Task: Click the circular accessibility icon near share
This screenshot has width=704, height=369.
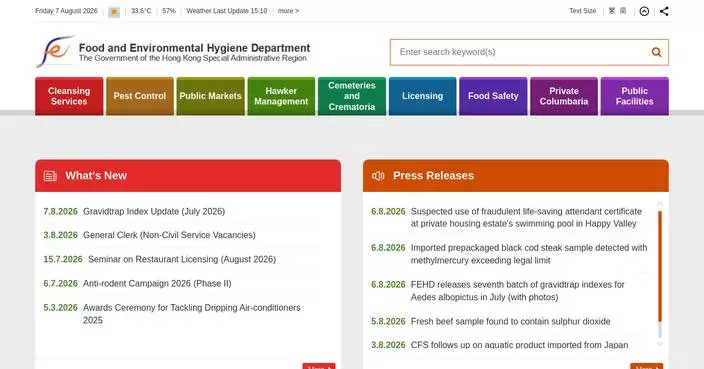Action: pos(644,11)
